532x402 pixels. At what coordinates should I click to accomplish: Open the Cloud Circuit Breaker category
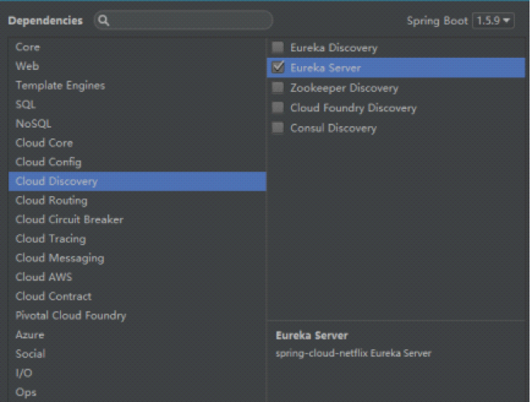pyautogui.click(x=137, y=220)
